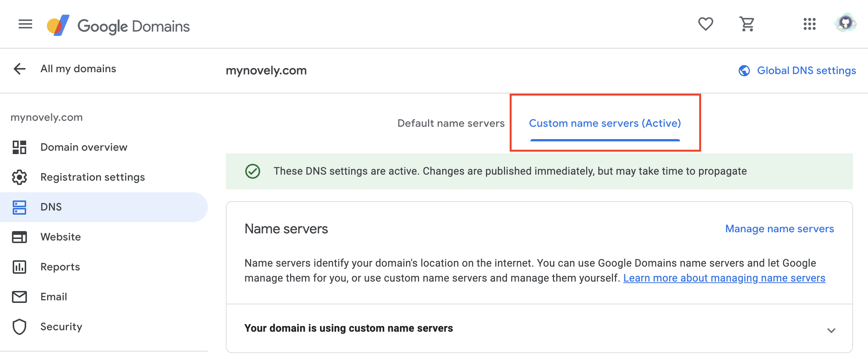Open Domain overview from the sidebar
868x359 pixels.
click(x=83, y=147)
